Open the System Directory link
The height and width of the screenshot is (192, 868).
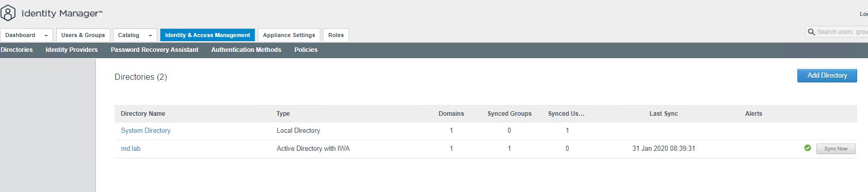pyautogui.click(x=145, y=131)
